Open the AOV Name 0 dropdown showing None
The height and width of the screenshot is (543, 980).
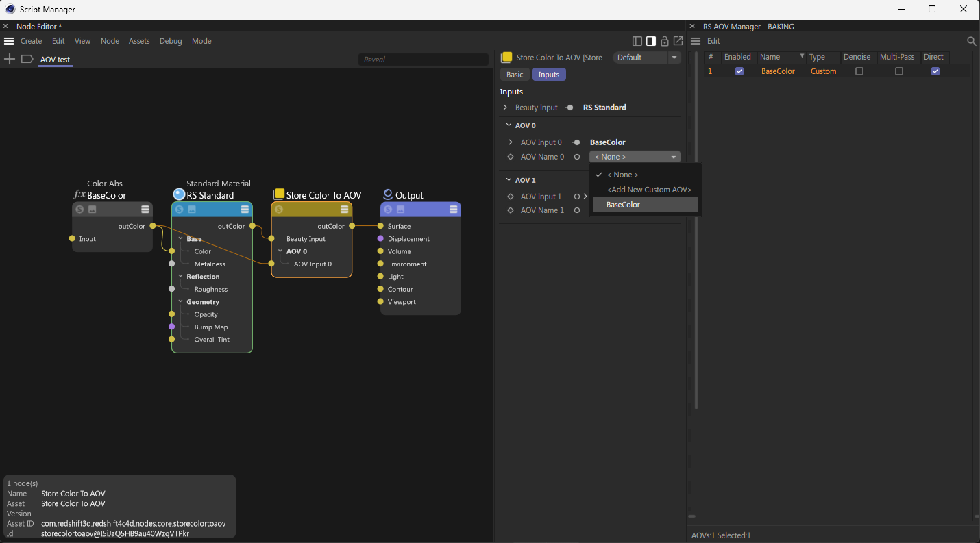click(x=635, y=157)
